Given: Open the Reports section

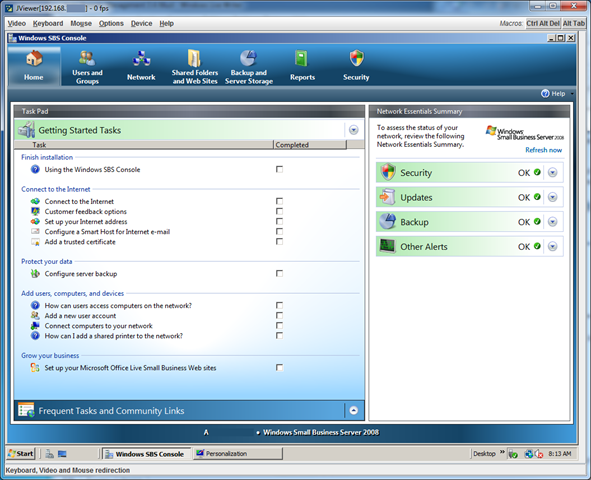Looking at the screenshot, I should (302, 67).
